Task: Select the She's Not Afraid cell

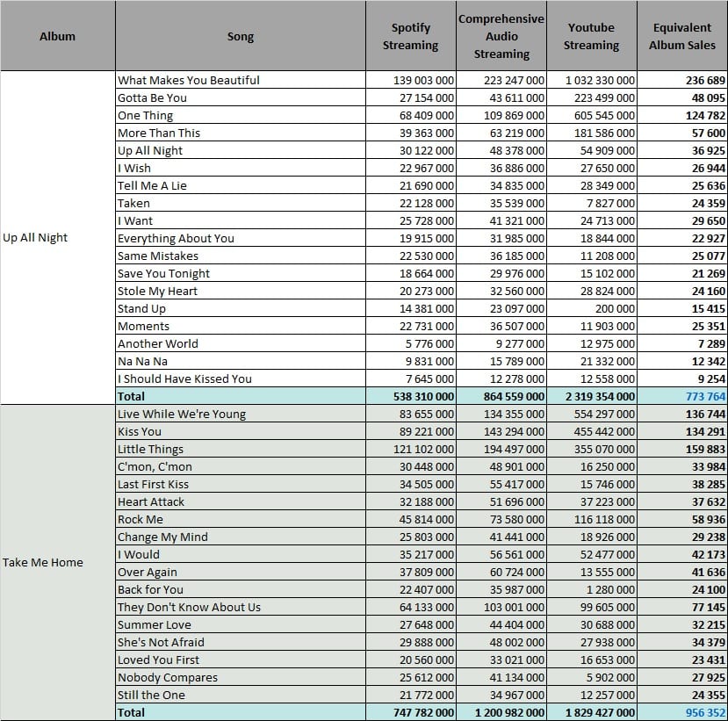Action: click(x=241, y=643)
